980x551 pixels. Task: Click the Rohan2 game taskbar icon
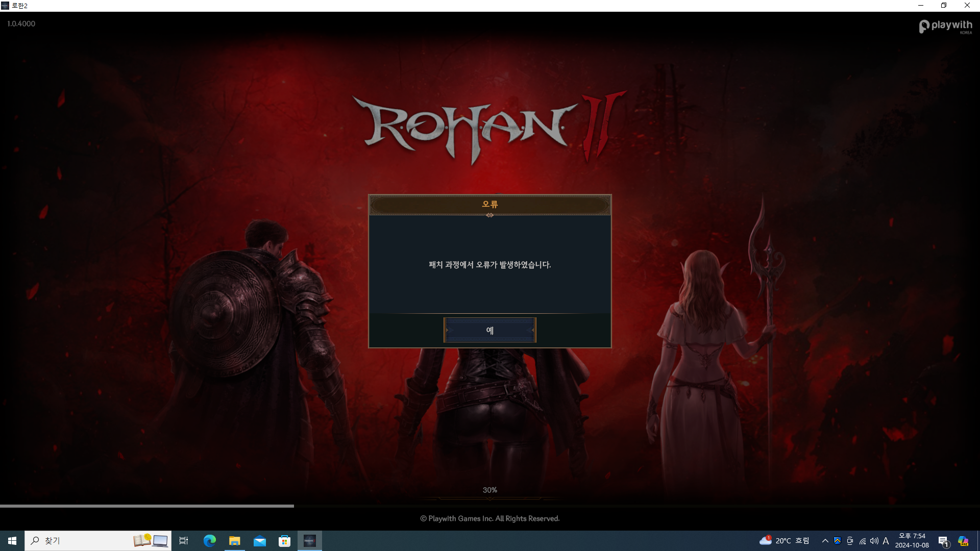point(310,541)
